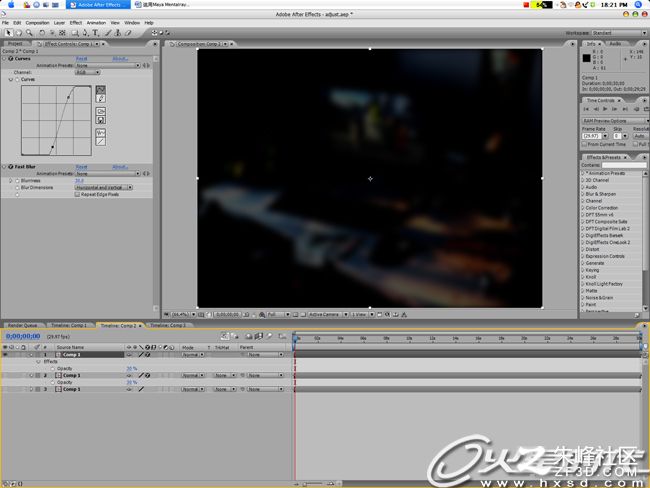Click the save curve file icon
This screenshot has width=650, height=488.
[x=100, y=120]
